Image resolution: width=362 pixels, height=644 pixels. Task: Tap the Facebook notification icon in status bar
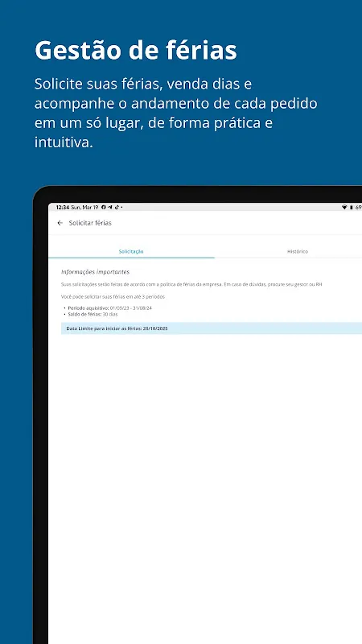click(x=104, y=208)
